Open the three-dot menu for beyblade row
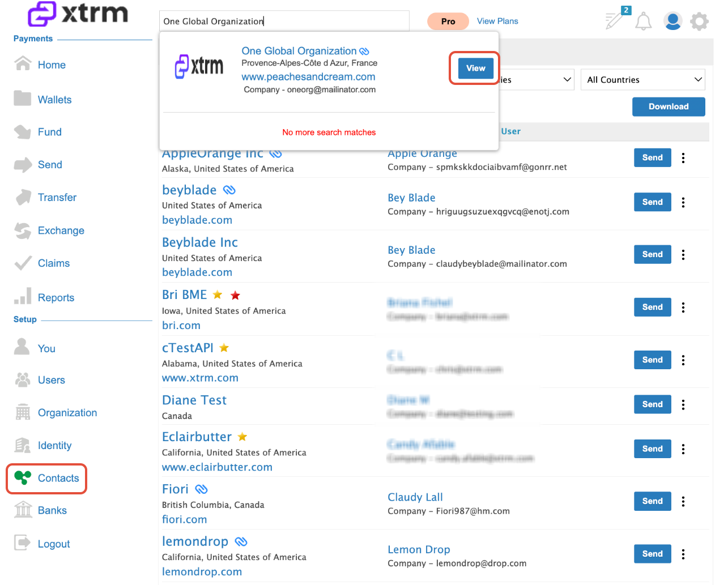 pyautogui.click(x=683, y=202)
